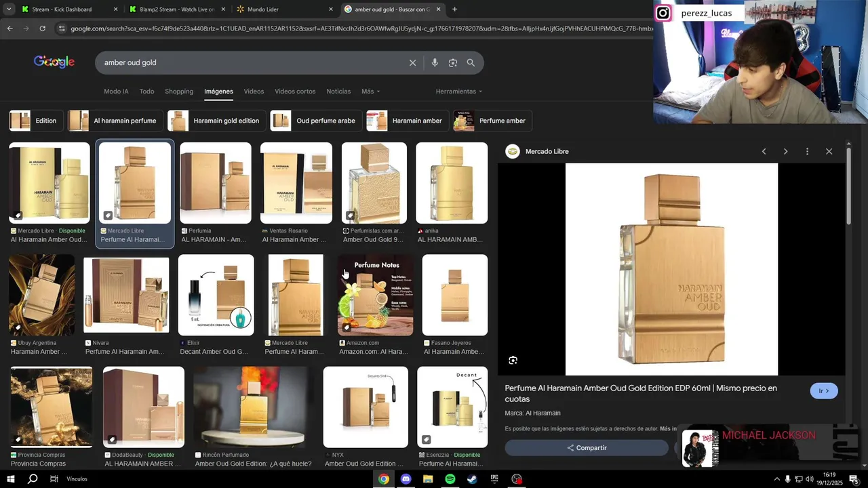This screenshot has height=488, width=868.
Task: Open Epic Games launcher from the taskbar
Action: point(494,479)
